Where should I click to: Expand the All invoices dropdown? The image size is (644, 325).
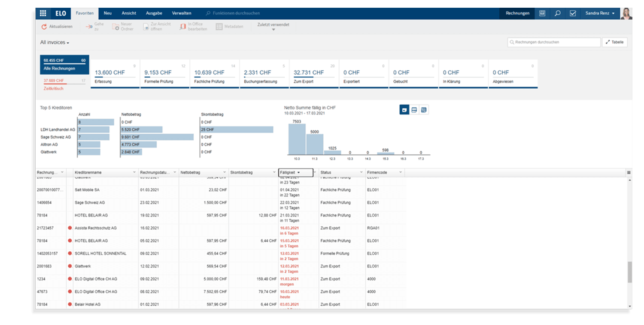tap(55, 42)
